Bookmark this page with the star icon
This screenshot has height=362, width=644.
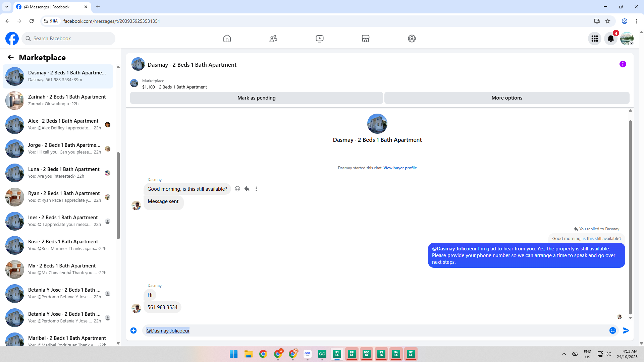pyautogui.click(x=608, y=21)
